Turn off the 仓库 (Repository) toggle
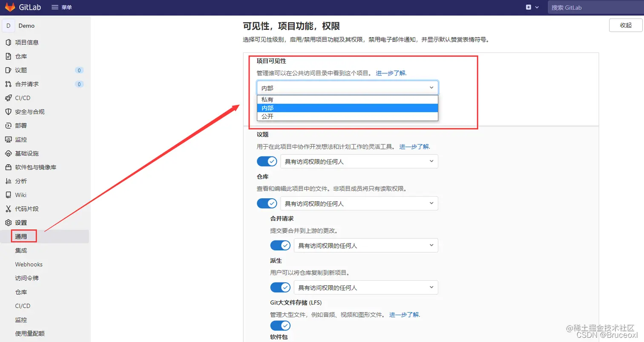This screenshot has width=644, height=342. click(x=267, y=203)
